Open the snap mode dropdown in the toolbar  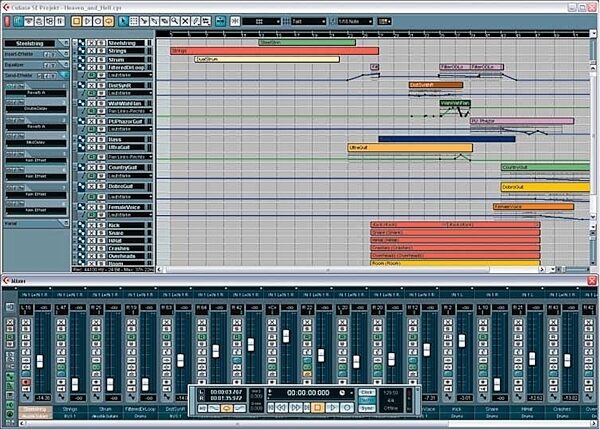261,21
